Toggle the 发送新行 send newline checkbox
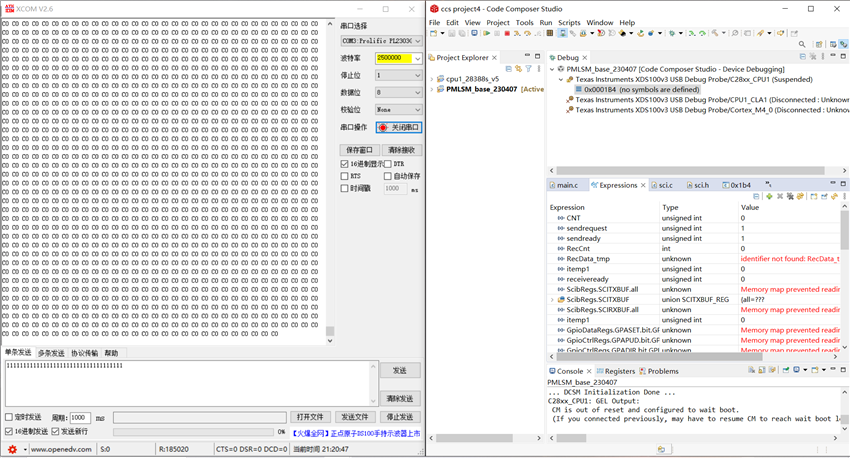 55,431
